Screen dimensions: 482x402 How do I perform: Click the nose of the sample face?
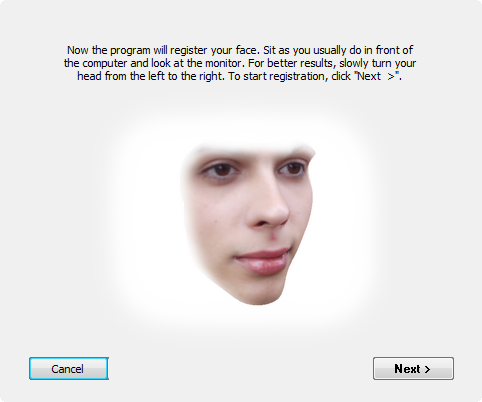coord(270,210)
